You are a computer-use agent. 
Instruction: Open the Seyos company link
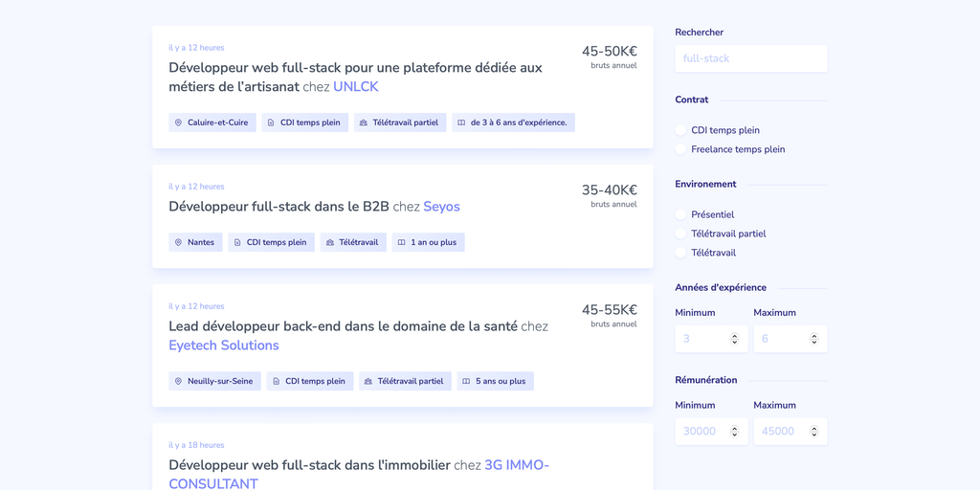[441, 207]
